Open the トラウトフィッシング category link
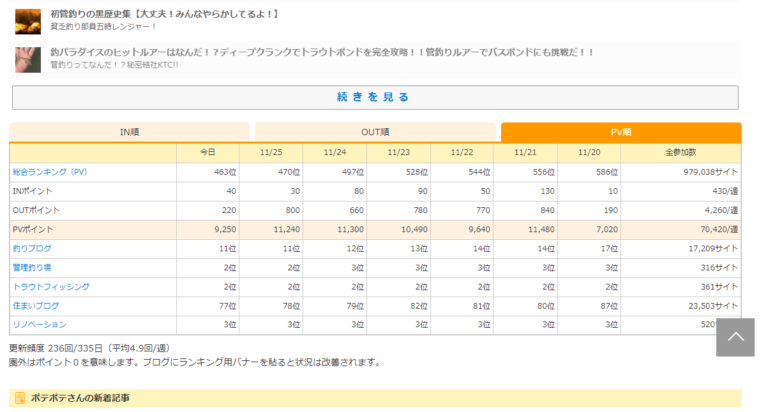This screenshot has width=768, height=412. coord(46,286)
